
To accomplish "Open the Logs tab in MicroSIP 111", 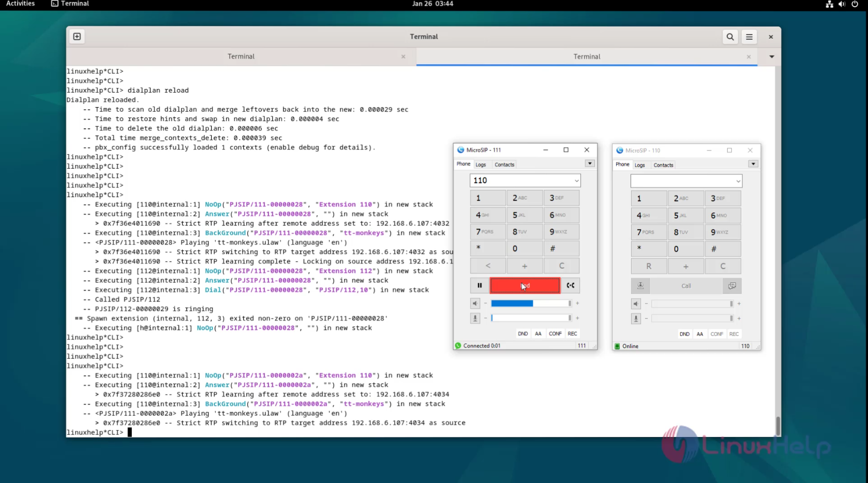I will click(x=481, y=165).
